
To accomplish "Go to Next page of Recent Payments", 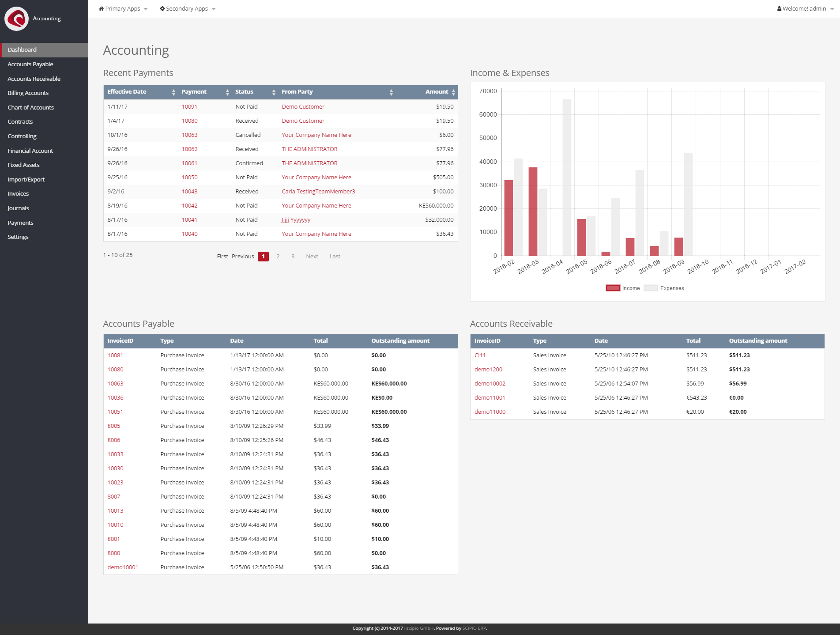I will tap(312, 256).
